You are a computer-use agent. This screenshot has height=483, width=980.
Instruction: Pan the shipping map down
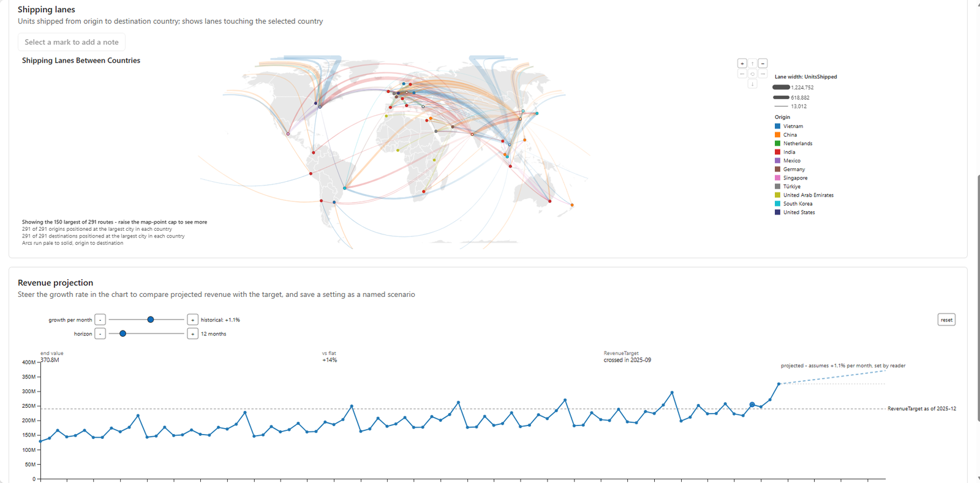tap(752, 84)
